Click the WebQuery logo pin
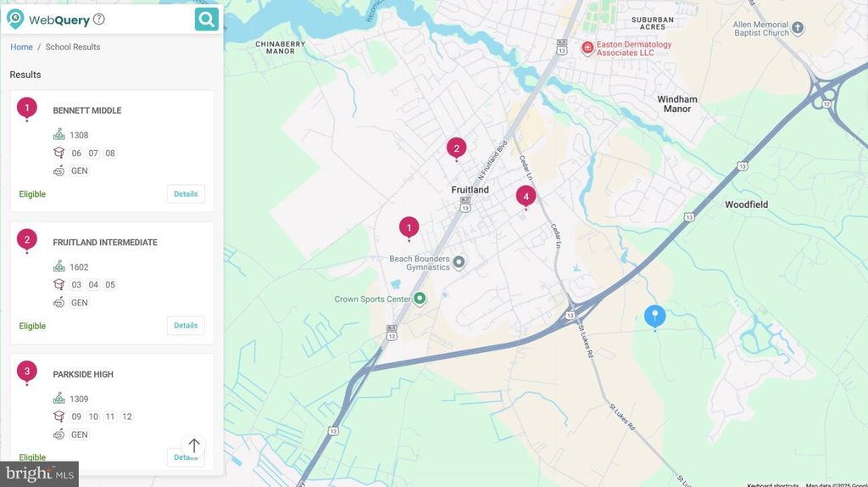Image resolution: width=868 pixels, height=487 pixels. click(x=15, y=19)
